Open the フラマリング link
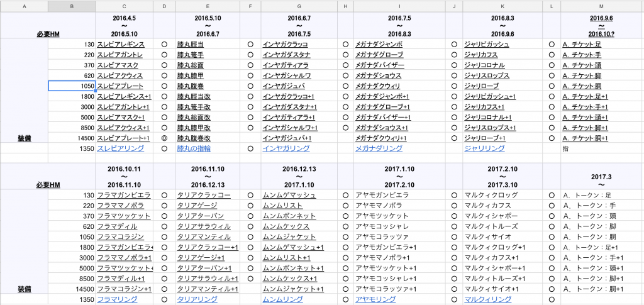Viewport: 644px width, 305px height. tap(116, 300)
